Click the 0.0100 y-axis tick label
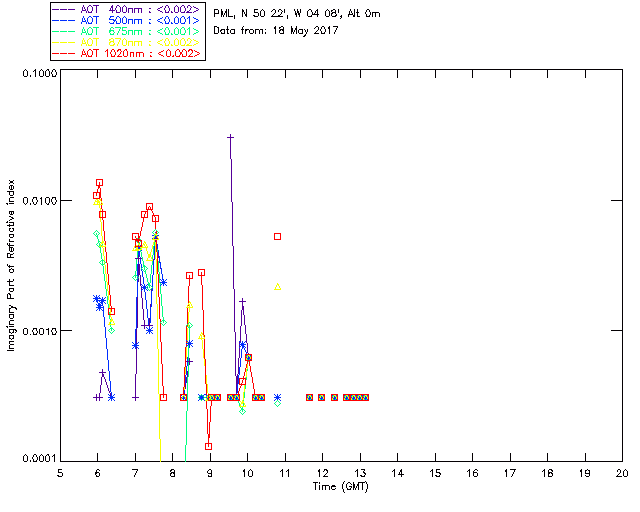This screenshot has width=640, height=512. click(37, 203)
